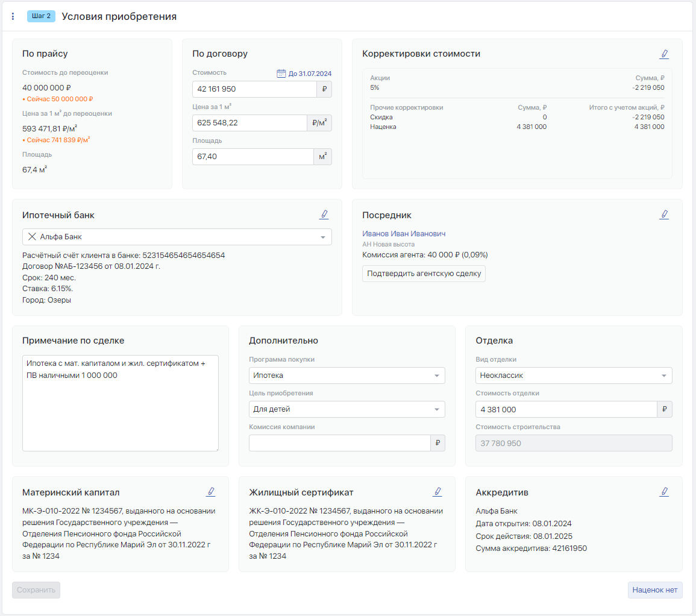Image resolution: width=696 pixels, height=616 pixels.
Task: Click the Наценок нет button
Action: [x=654, y=590]
